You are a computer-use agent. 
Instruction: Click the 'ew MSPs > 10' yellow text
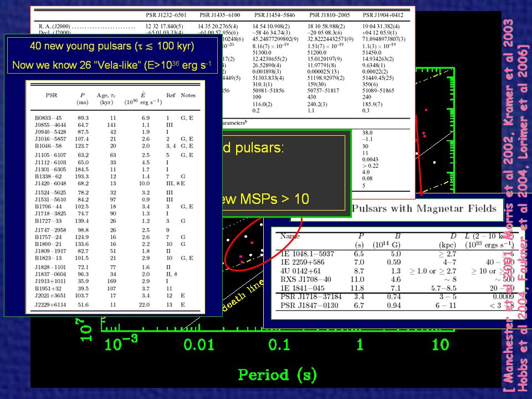tap(266, 199)
